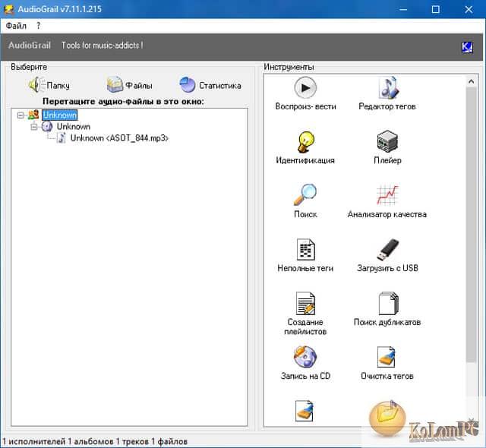Screen dimensions: 486x448
Task: Click the Tools for music-addicts ! slogan
Action: pyautogui.click(x=102, y=46)
